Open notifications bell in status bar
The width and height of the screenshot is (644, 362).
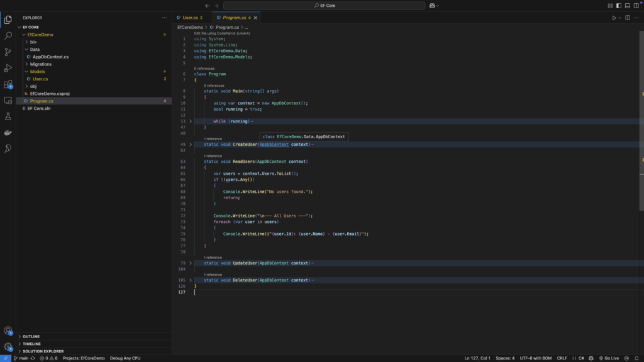point(636,358)
